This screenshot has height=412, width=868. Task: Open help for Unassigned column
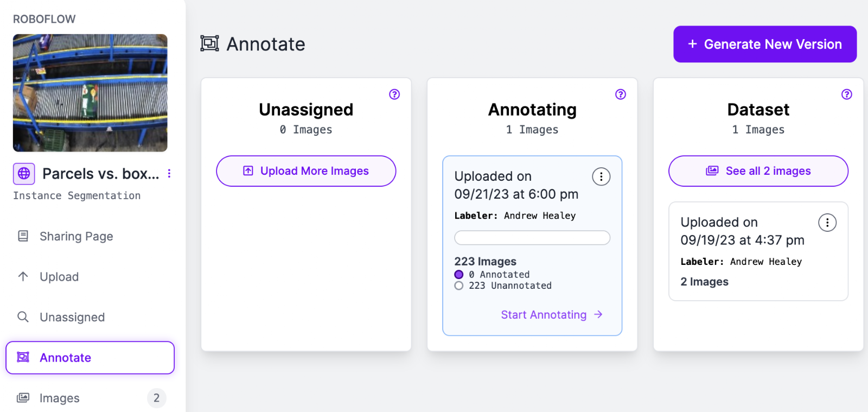(394, 94)
